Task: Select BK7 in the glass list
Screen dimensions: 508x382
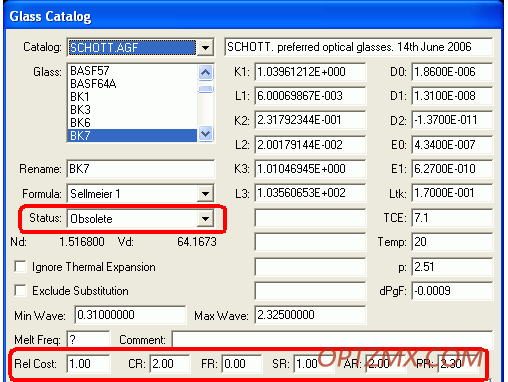Action: tap(133, 136)
